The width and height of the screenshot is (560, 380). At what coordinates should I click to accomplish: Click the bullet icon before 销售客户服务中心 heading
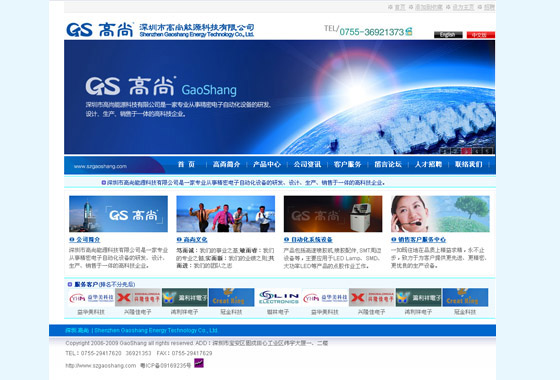[394, 239]
